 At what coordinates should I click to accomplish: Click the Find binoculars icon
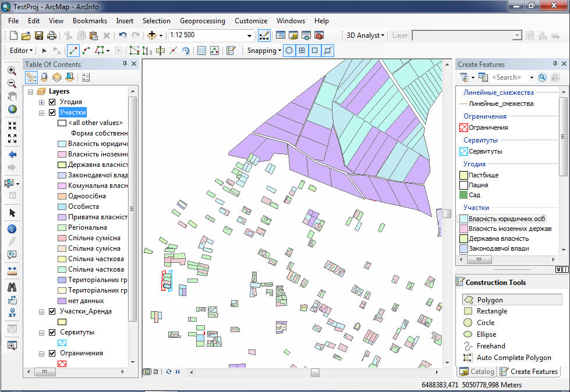coord(12,287)
